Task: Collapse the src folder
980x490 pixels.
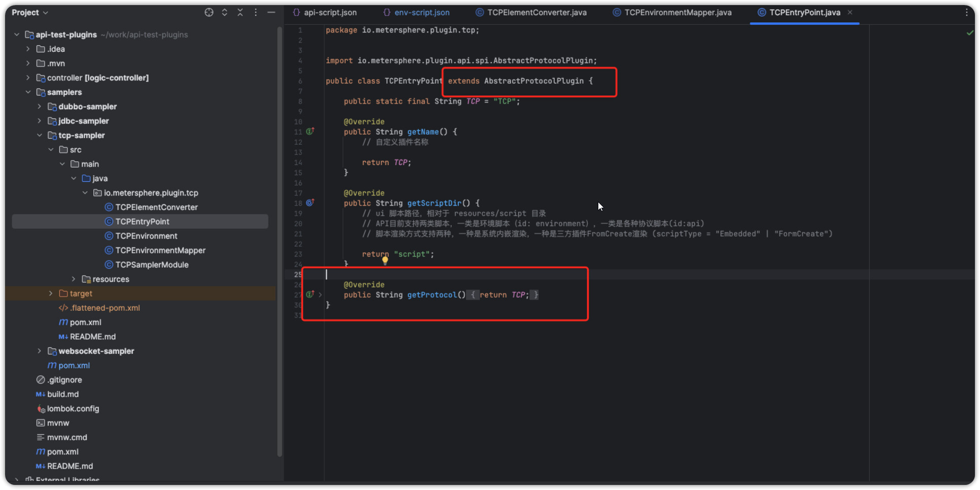Action: (x=51, y=149)
